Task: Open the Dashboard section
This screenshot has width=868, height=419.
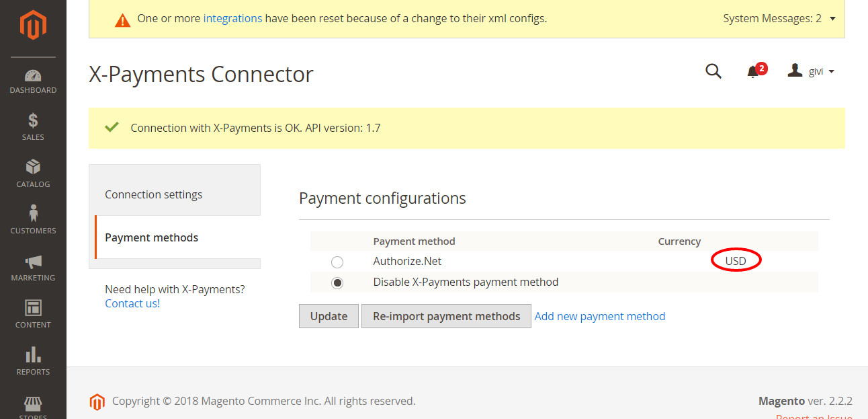Action: tap(33, 81)
